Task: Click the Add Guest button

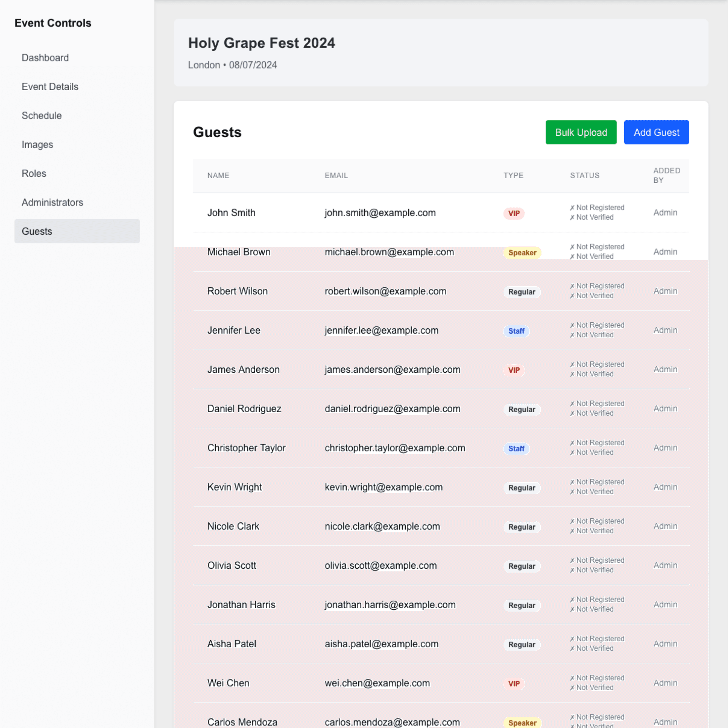Action: click(x=656, y=132)
